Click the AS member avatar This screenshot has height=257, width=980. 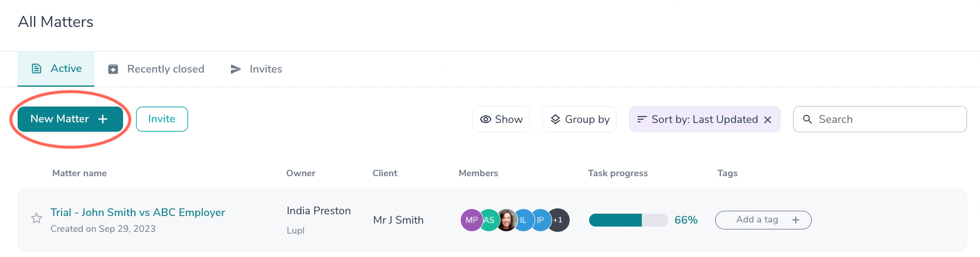[x=489, y=220]
